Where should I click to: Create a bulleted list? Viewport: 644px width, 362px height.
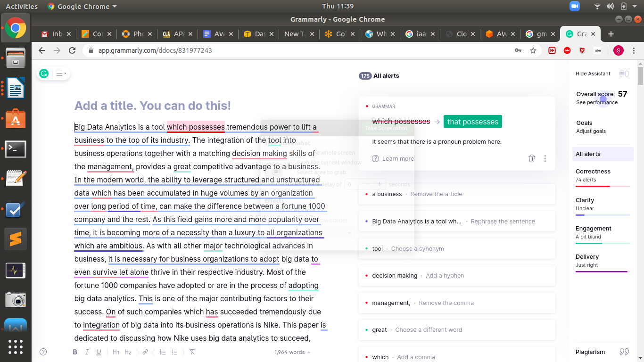[x=174, y=352]
